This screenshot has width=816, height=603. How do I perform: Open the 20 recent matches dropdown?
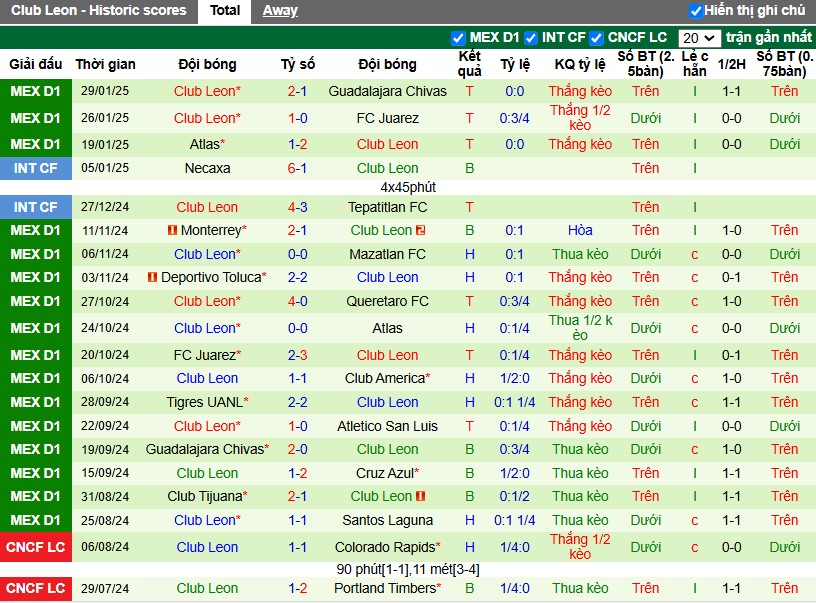coord(699,38)
